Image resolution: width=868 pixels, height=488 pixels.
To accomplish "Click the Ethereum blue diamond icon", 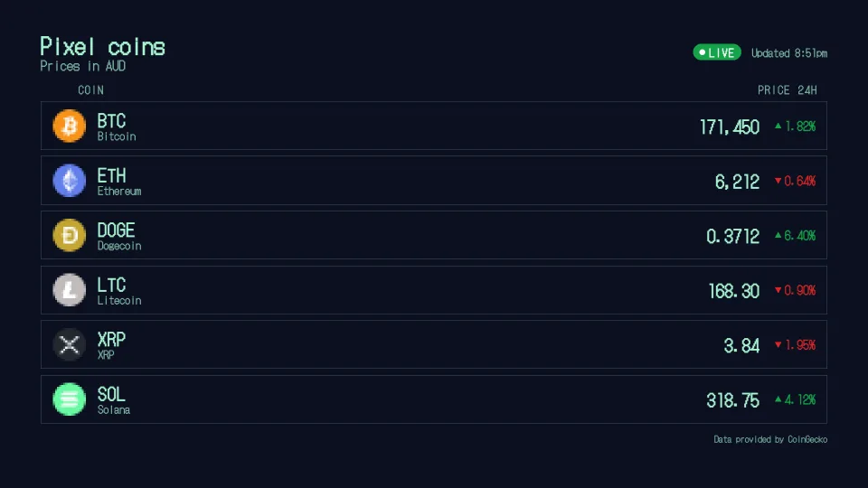I will (70, 181).
